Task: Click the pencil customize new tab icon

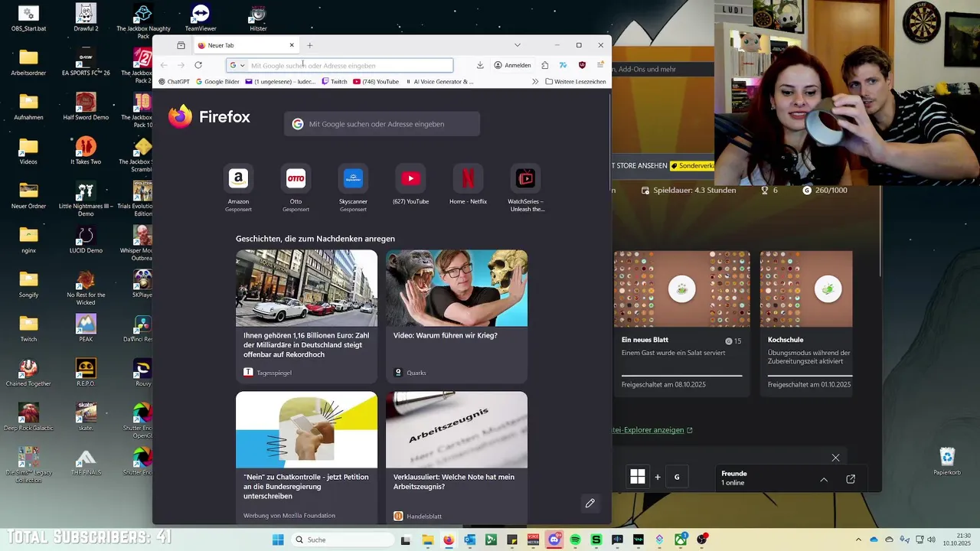Action: click(x=590, y=503)
